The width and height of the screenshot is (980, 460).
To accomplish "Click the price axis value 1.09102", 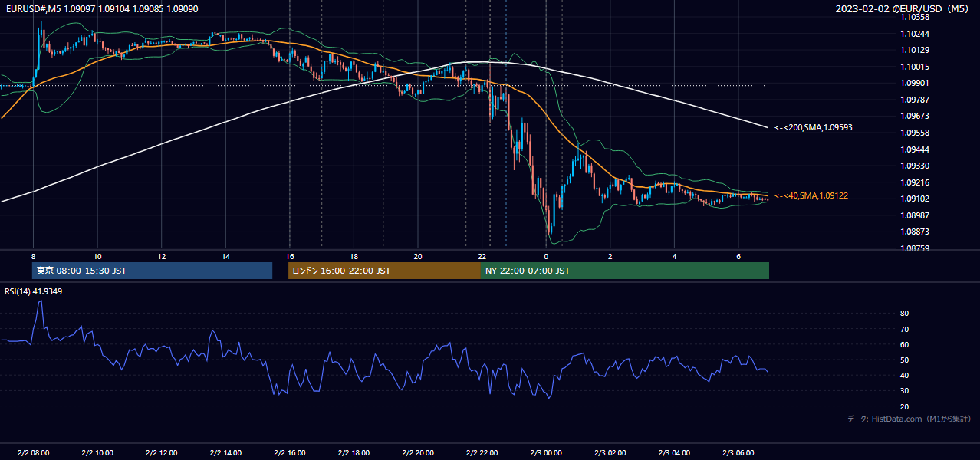I will pos(914,199).
